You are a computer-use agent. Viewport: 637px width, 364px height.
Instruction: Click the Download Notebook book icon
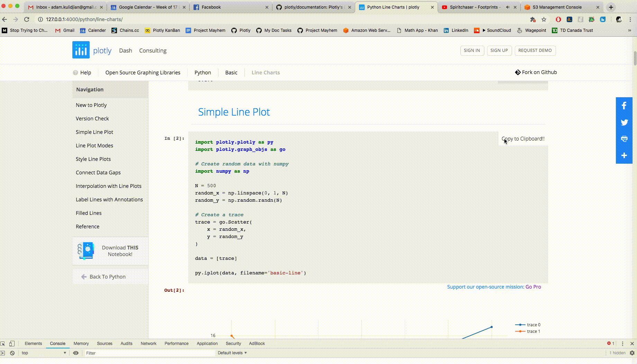click(86, 251)
